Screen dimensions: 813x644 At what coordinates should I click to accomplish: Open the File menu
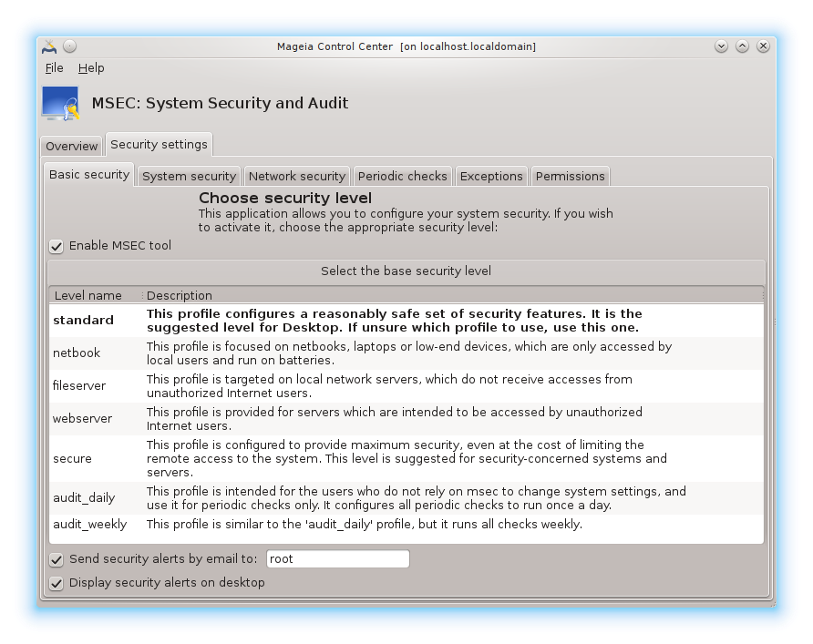[x=54, y=67]
